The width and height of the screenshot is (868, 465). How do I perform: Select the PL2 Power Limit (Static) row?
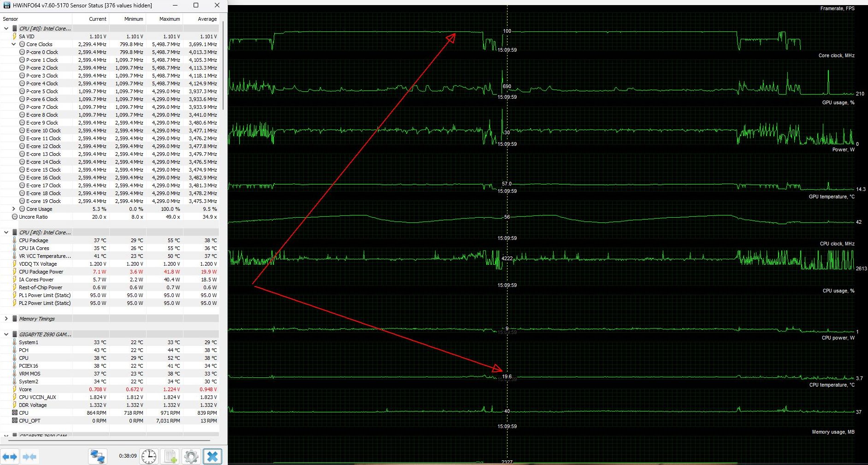(x=110, y=303)
